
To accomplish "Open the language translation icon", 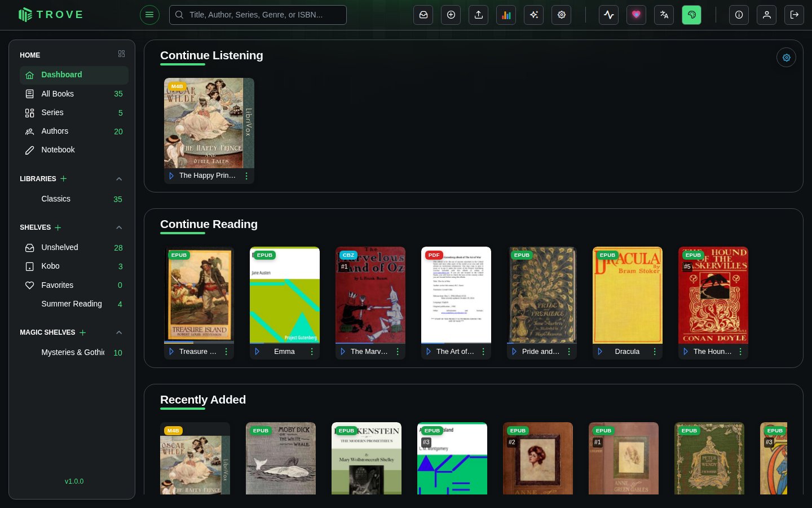I will [664, 15].
